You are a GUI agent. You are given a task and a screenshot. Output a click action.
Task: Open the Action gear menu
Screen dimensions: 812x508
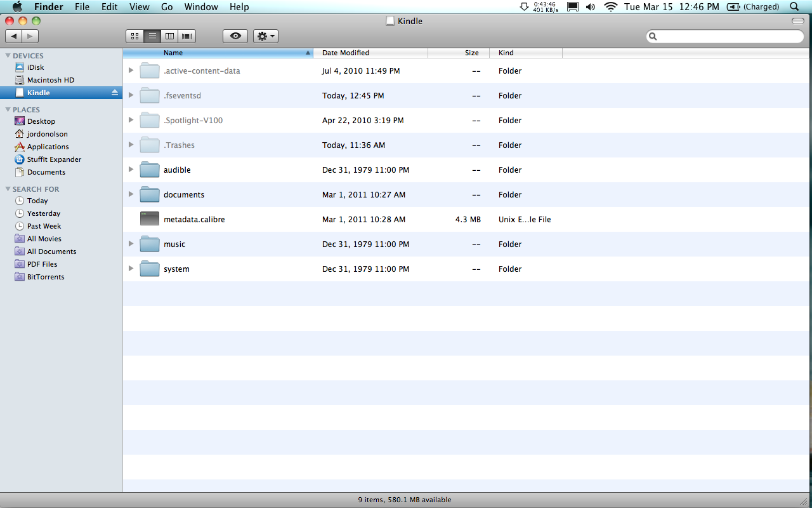tap(266, 36)
